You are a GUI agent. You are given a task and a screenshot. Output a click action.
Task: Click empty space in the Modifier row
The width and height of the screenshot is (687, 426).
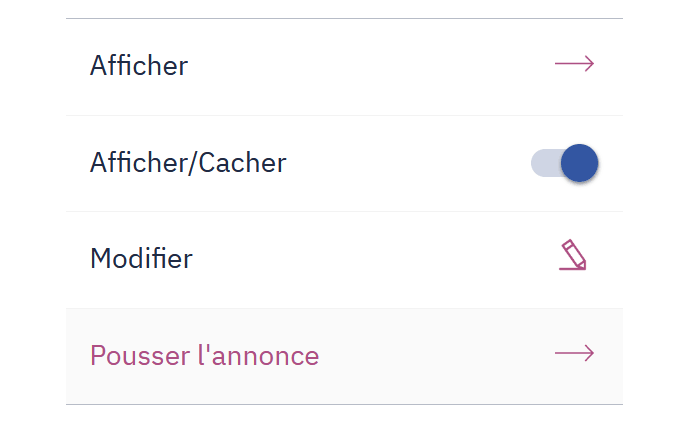[372, 260]
